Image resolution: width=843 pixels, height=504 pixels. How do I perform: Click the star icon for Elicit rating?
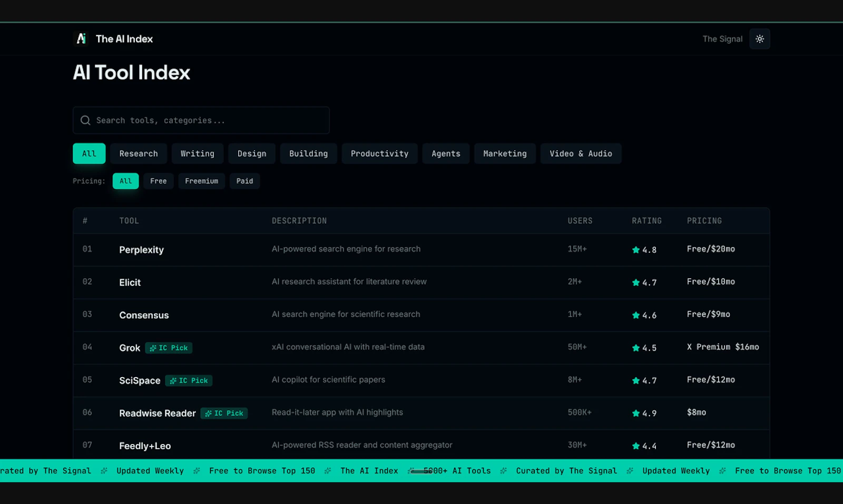636,282
